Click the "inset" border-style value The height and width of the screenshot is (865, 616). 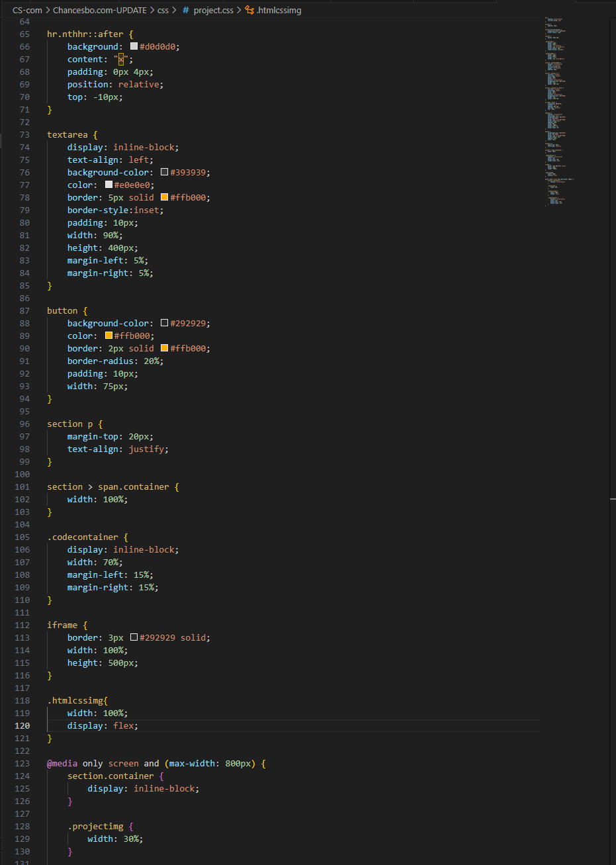[x=146, y=210]
